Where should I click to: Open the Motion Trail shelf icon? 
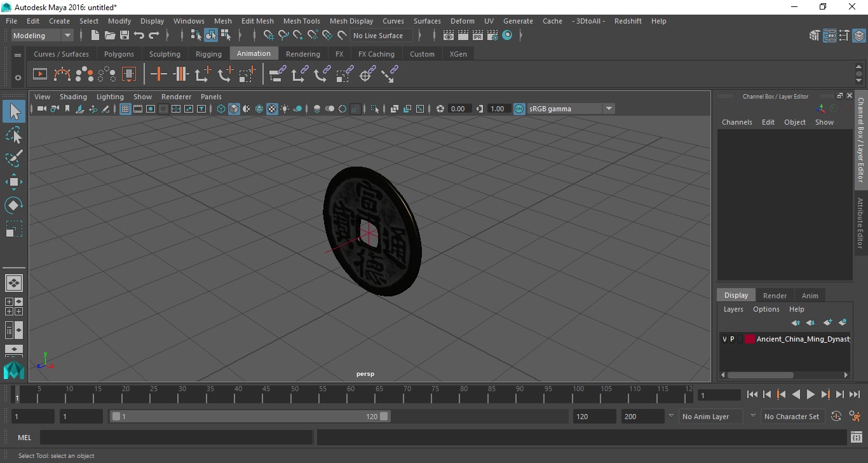pyautogui.click(x=62, y=74)
